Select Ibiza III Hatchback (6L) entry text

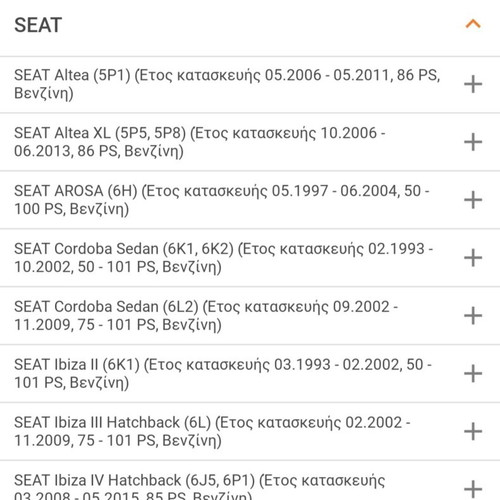(x=212, y=431)
